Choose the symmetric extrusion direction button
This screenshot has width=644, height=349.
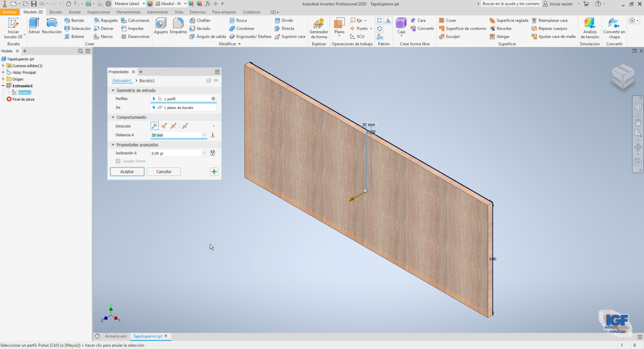tap(173, 126)
